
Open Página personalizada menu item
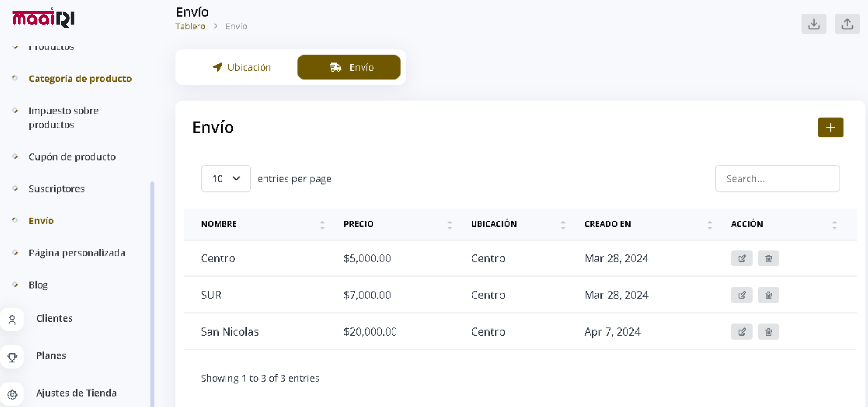(77, 253)
